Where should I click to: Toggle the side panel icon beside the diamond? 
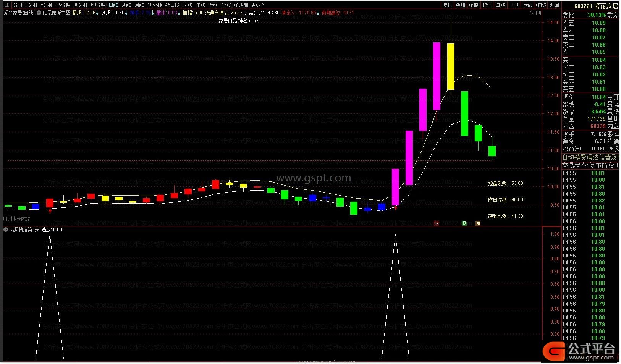point(539,13)
